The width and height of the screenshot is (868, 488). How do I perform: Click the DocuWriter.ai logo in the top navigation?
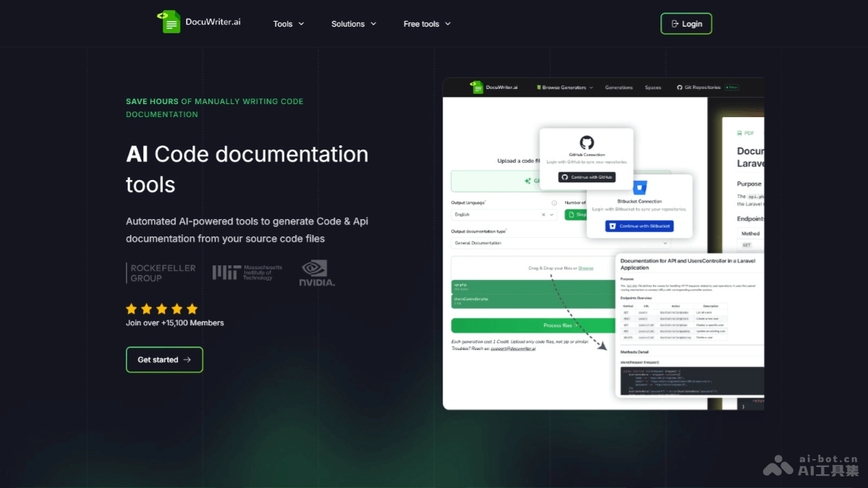pos(199,22)
